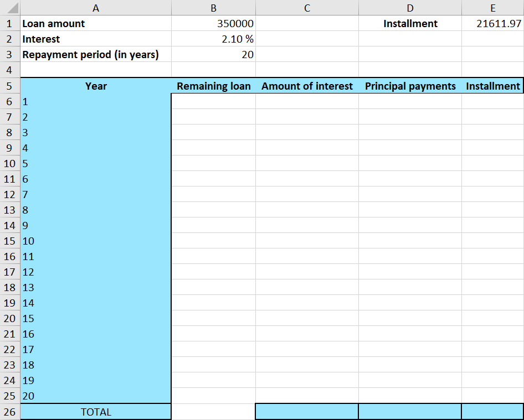This screenshot has height=420, width=524.
Task: Select the TOTAL Principal payments cell
Action: pos(410,412)
